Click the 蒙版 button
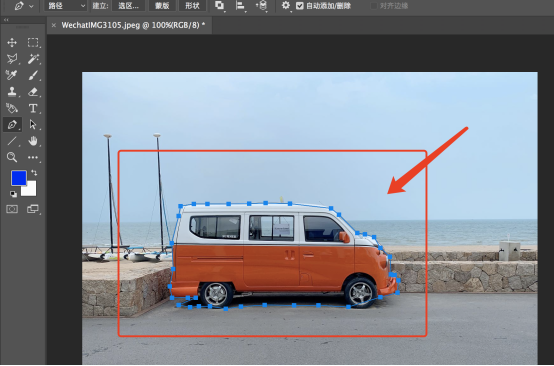This screenshot has width=554, height=366. (162, 6)
